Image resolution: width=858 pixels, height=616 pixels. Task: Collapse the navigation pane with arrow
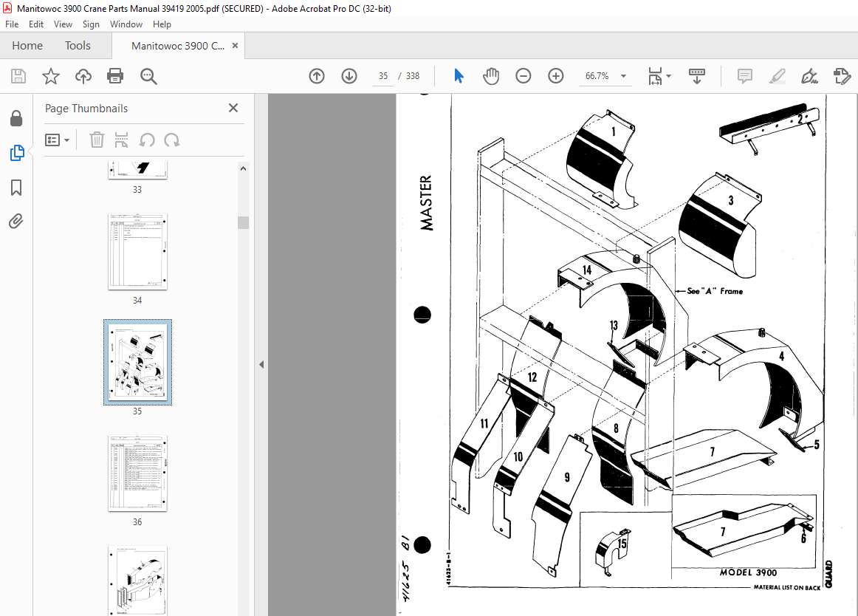tap(261, 364)
